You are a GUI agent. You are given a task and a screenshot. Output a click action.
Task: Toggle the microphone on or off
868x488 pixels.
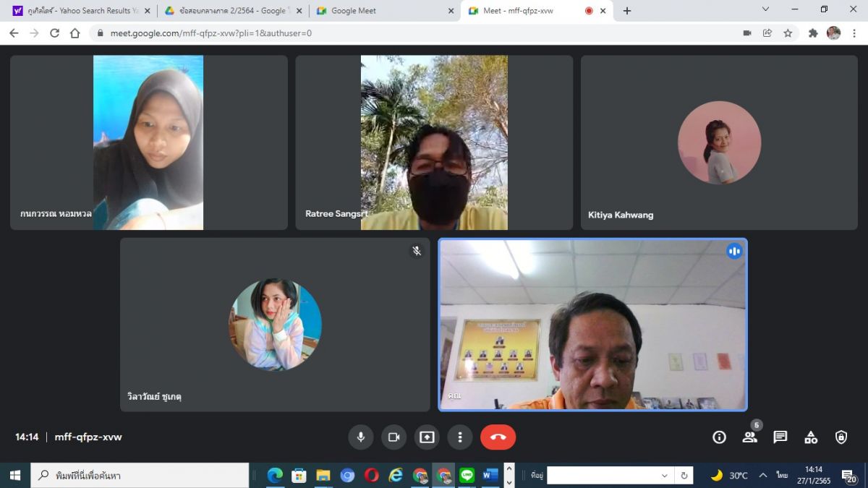point(360,437)
